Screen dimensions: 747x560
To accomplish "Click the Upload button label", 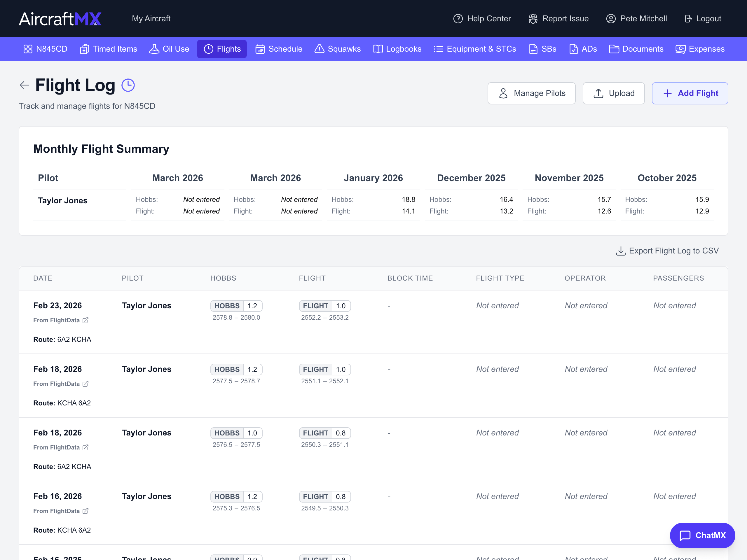I will coord(621,93).
